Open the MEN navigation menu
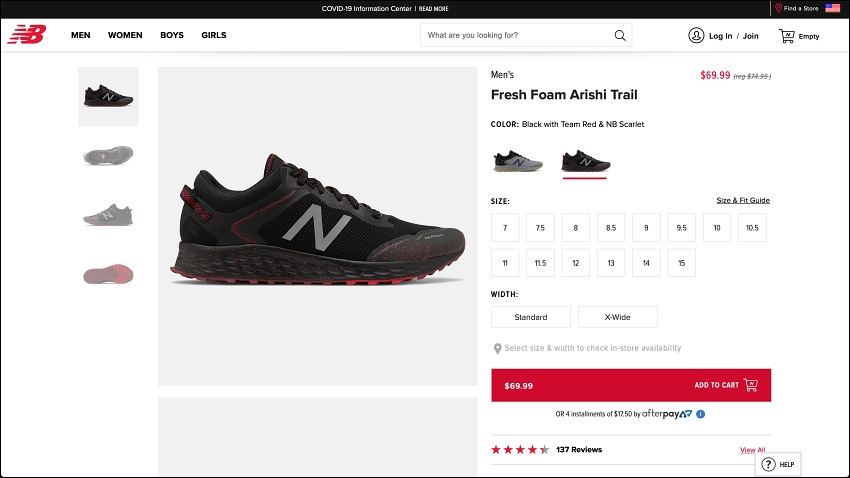This screenshot has height=478, width=850. pyautogui.click(x=81, y=35)
